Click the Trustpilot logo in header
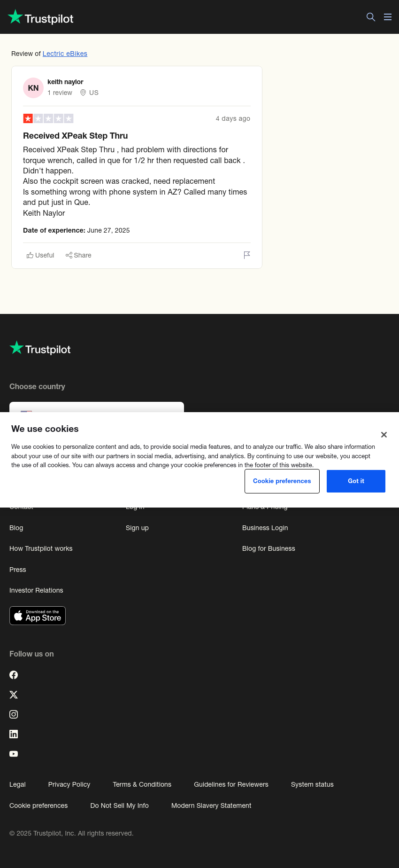The height and width of the screenshot is (868, 399). (41, 17)
